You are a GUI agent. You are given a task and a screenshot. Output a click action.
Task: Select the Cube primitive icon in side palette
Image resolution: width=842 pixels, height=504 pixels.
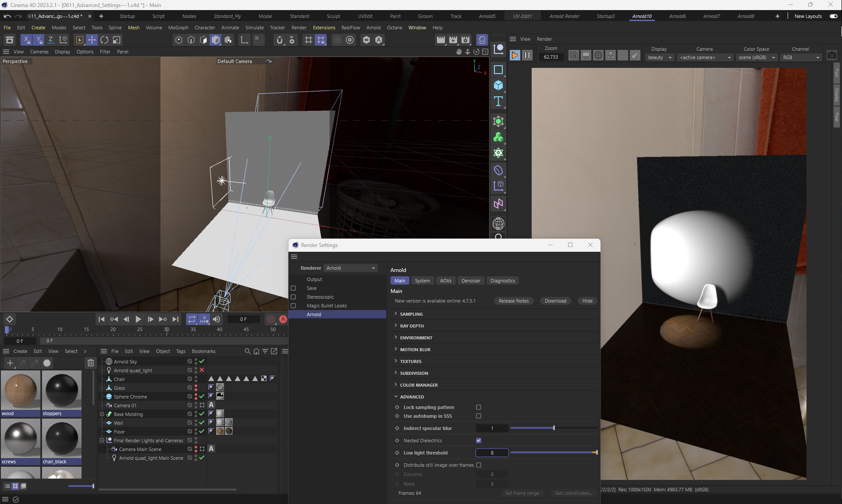pos(498,85)
